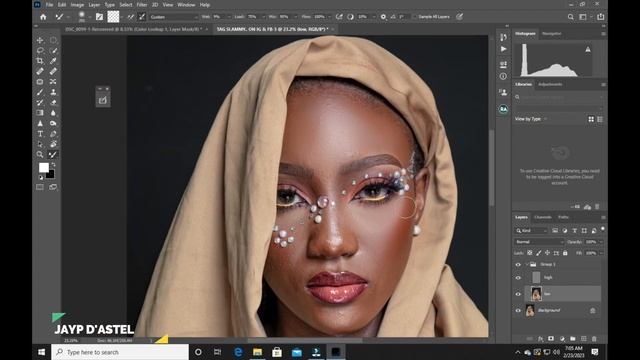Click the Clean Brush icon in options bar
The height and width of the screenshot is (360, 640).
click(x=142, y=17)
